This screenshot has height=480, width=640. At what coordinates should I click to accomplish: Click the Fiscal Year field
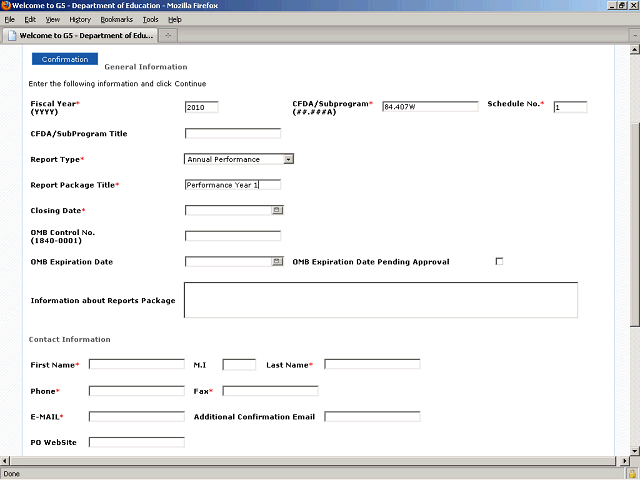coord(202,107)
